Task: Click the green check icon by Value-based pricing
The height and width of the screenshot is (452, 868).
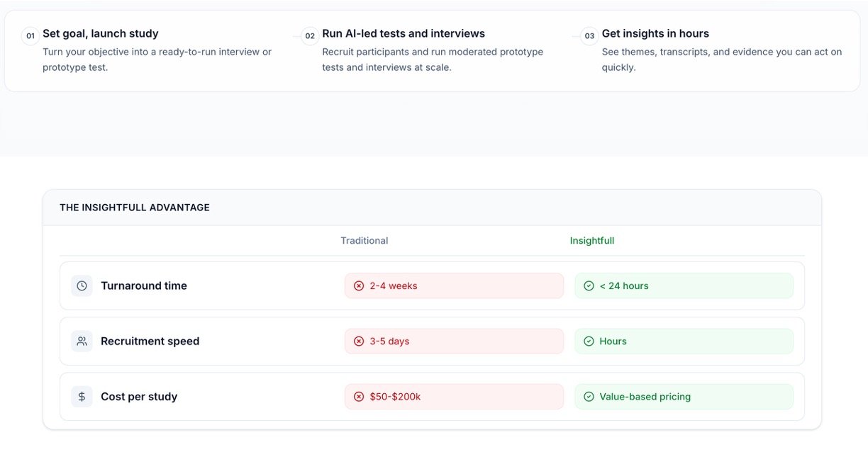Action: pos(589,397)
